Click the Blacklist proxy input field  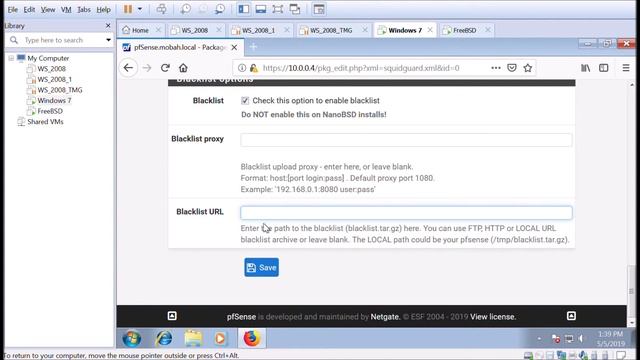pyautogui.click(x=406, y=140)
